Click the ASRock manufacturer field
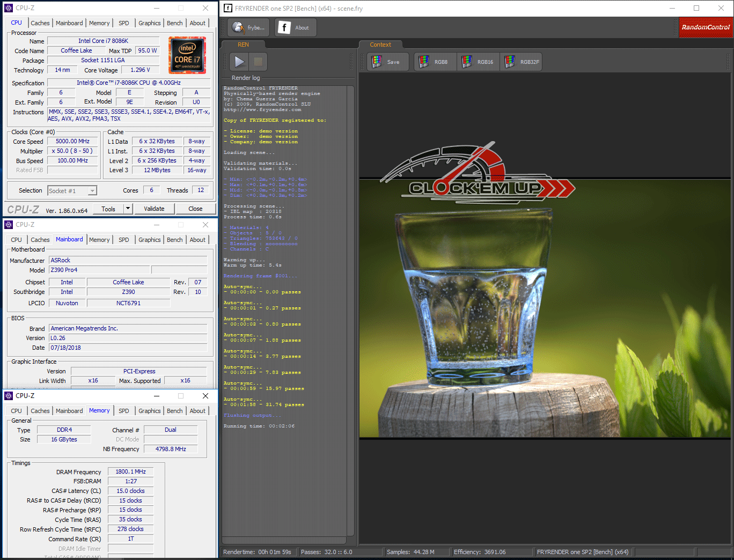Image resolution: width=734 pixels, height=560 pixels. (128, 260)
